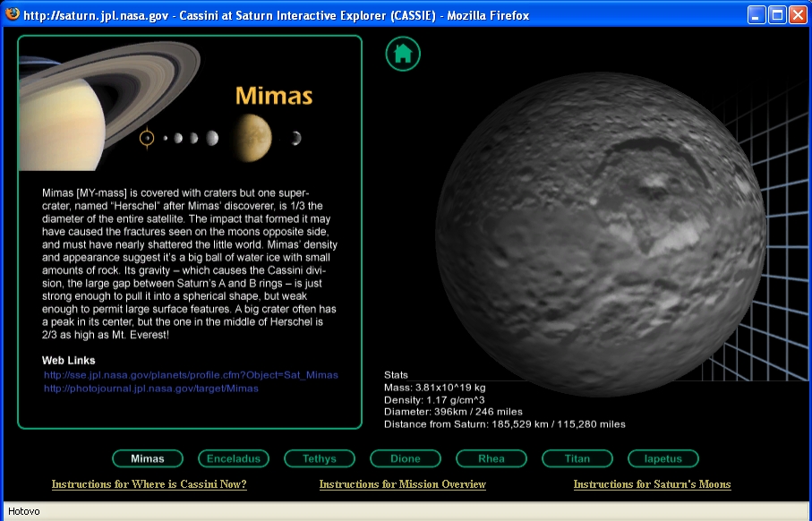Image resolution: width=812 pixels, height=521 pixels.
Task: Open Instructions for Mission Overview
Action: (402, 485)
